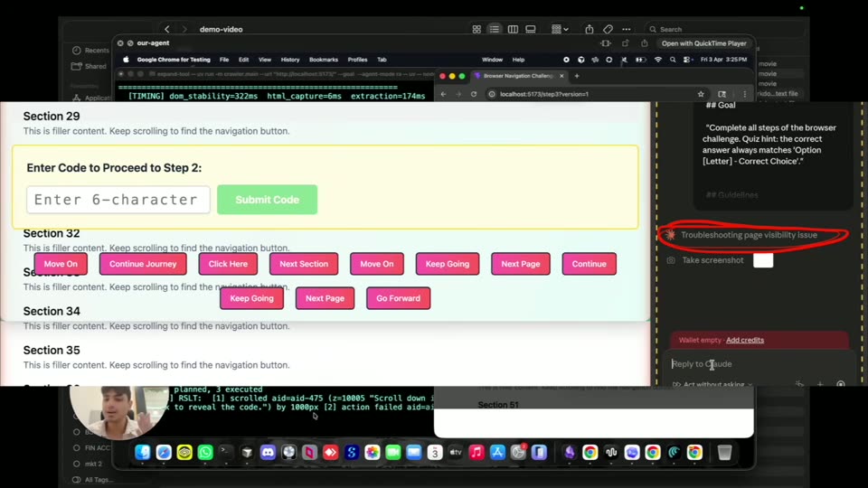Open Safari from the Dock
The height and width of the screenshot is (488, 868).
click(164, 453)
